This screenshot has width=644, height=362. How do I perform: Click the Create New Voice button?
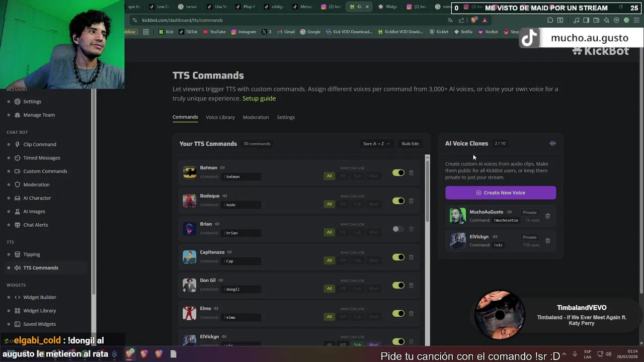pyautogui.click(x=501, y=193)
